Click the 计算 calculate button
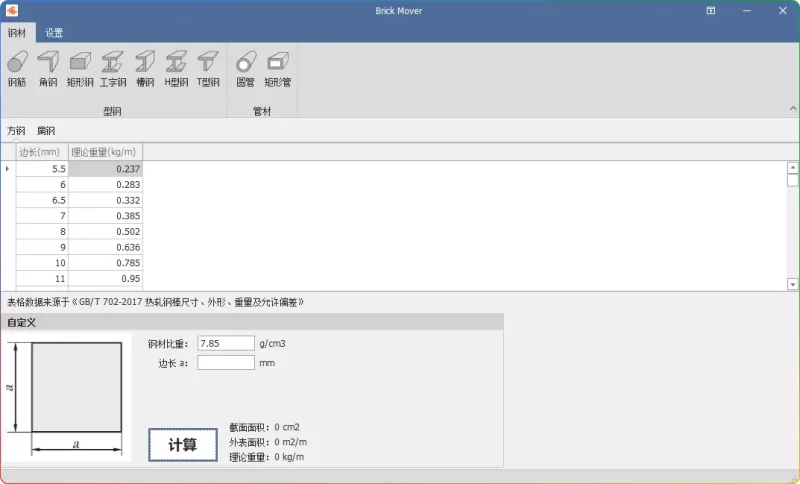800x484 pixels. point(183,445)
